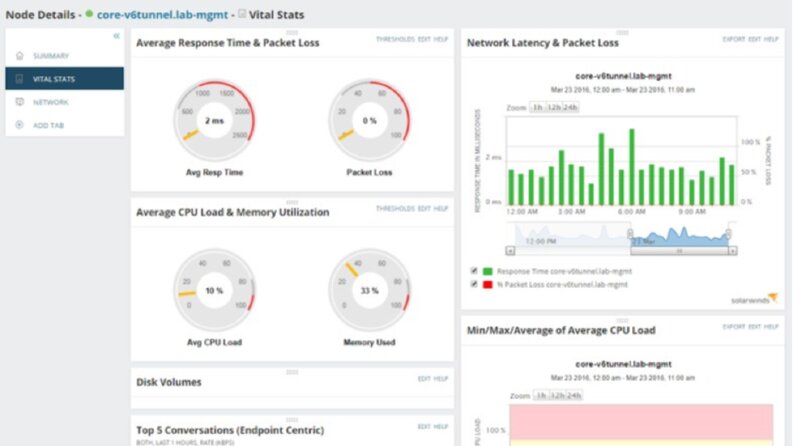The width and height of the screenshot is (793, 446).
Task: Select 1h zoom on Network Latency chart
Action: 538,107
